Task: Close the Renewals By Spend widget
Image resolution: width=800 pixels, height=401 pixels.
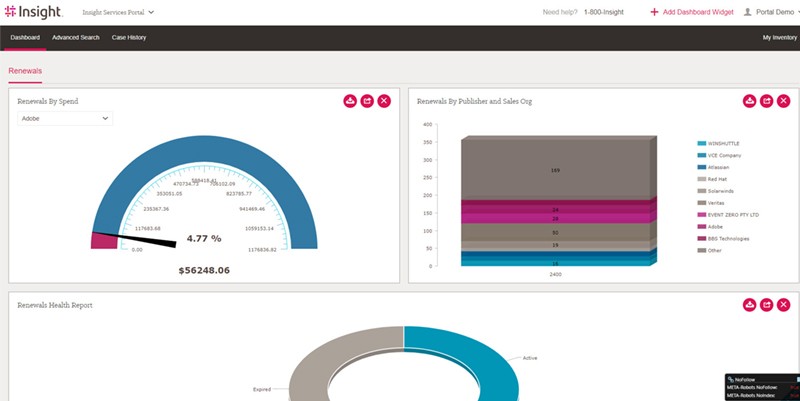Action: 384,101
